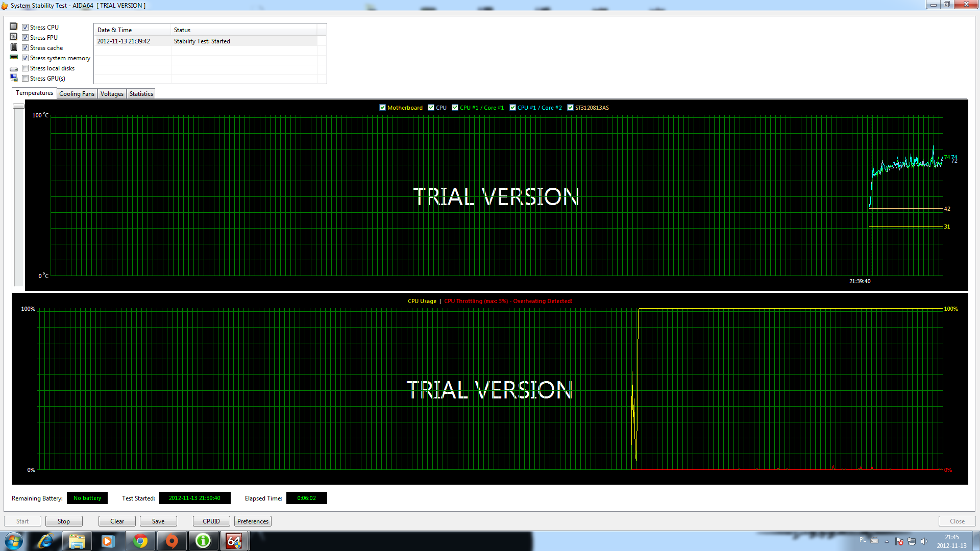This screenshot has width=980, height=551.
Task: Show hidden tray icons arrow
Action: (x=887, y=541)
